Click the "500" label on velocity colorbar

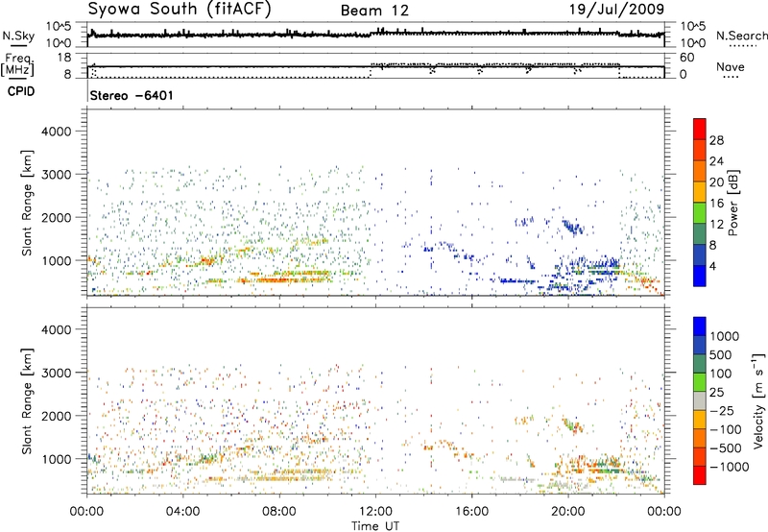coord(721,355)
